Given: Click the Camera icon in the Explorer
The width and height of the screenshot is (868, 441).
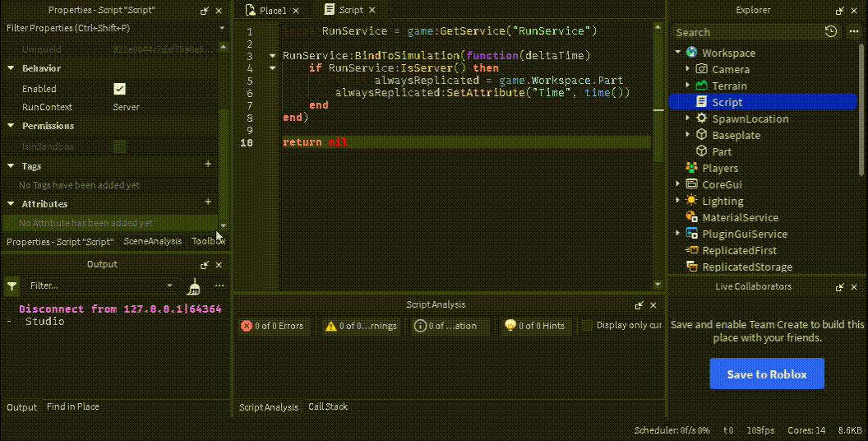Looking at the screenshot, I should point(701,68).
